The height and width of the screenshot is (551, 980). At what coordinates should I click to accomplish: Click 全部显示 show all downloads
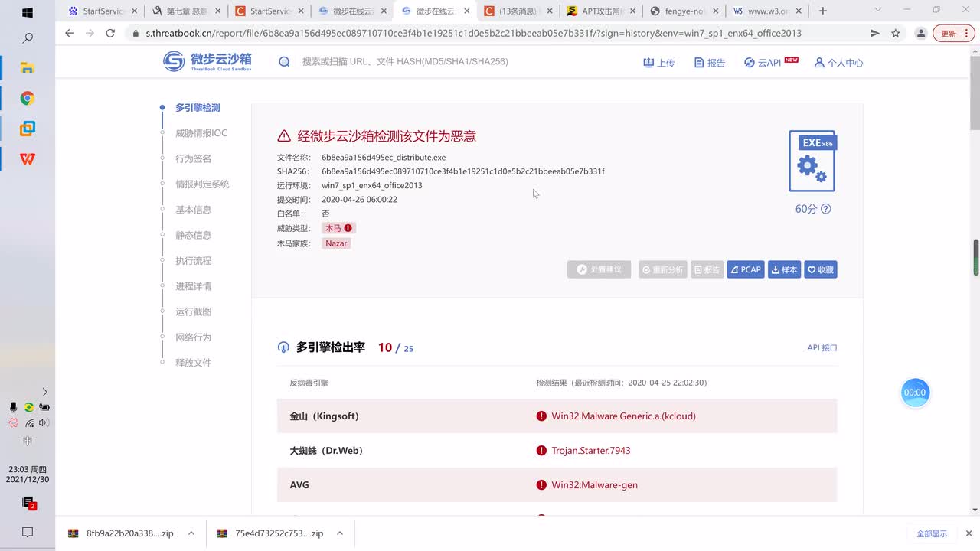[x=932, y=533]
